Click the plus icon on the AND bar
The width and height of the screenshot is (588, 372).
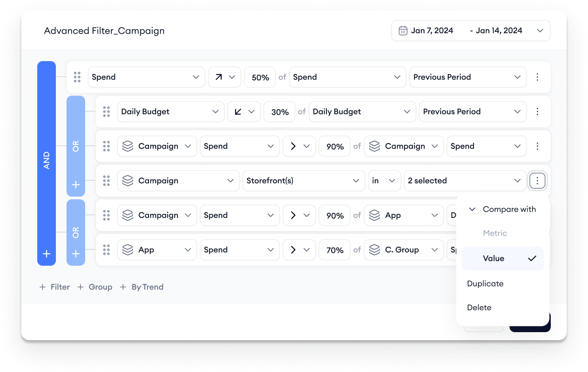(47, 254)
